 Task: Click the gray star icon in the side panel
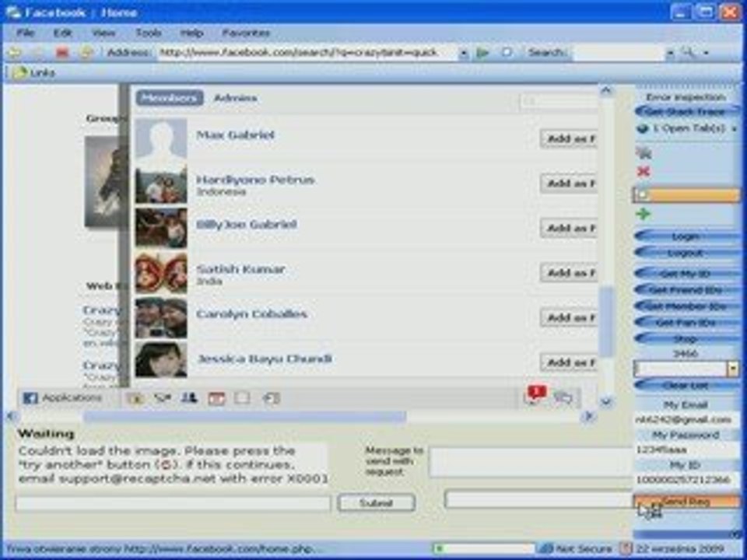(644, 153)
